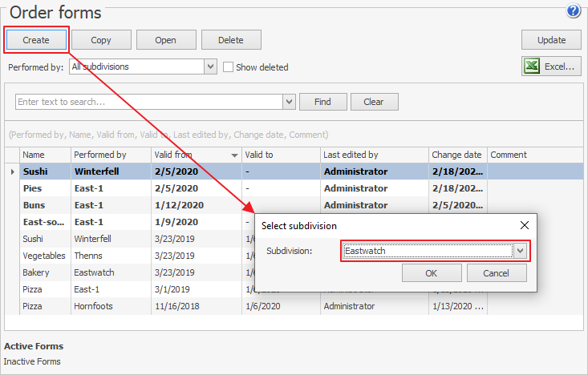Delete the selected order form
This screenshot has height=375, width=588.
click(x=231, y=40)
